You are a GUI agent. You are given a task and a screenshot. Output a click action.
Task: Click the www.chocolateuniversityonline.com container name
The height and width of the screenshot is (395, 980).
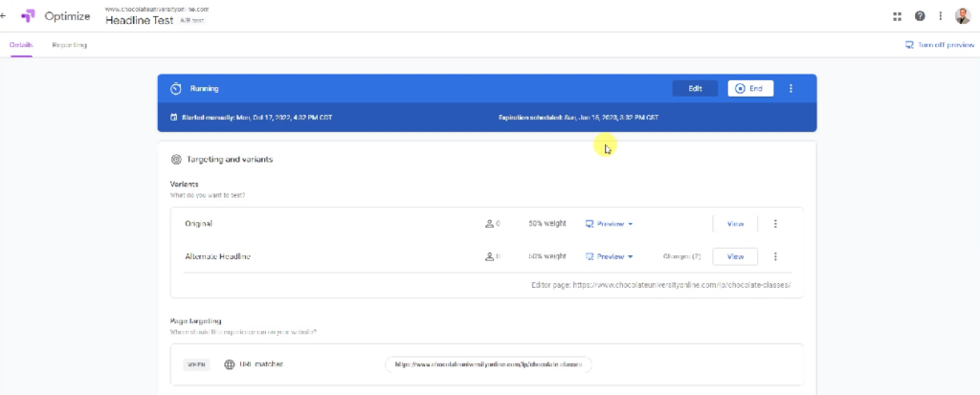coord(157,9)
